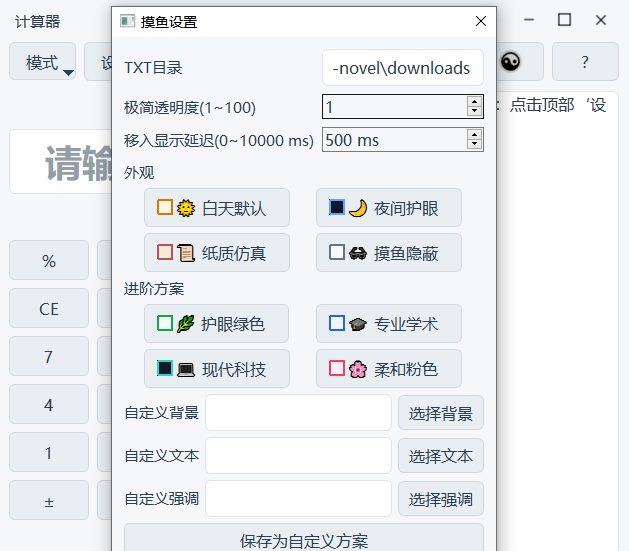
Task: Click the orange swatch beside 白天默认
Action: pyautogui.click(x=165, y=207)
